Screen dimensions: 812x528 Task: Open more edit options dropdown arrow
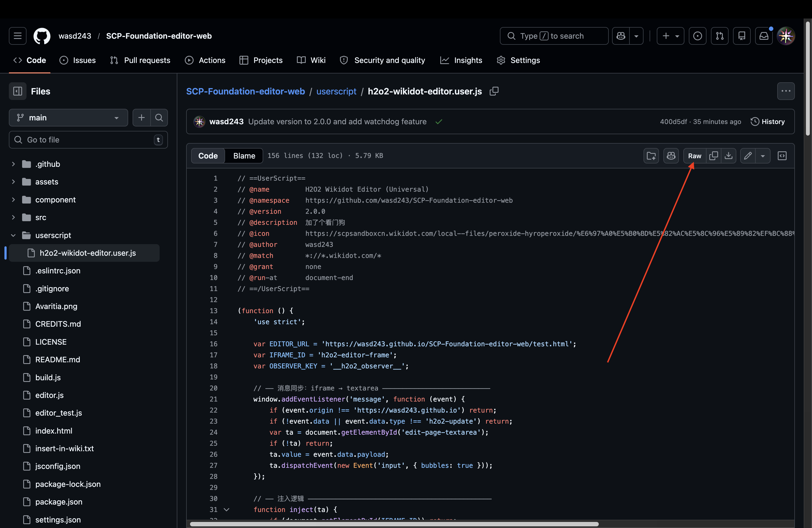pyautogui.click(x=763, y=156)
